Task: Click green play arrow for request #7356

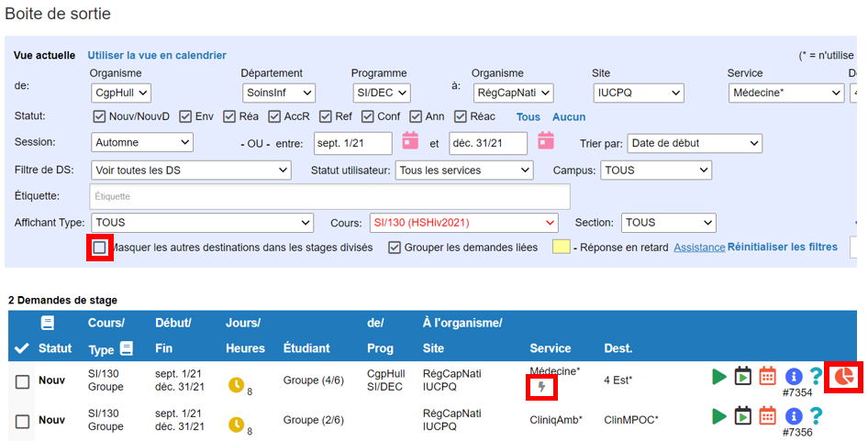Action: [718, 416]
